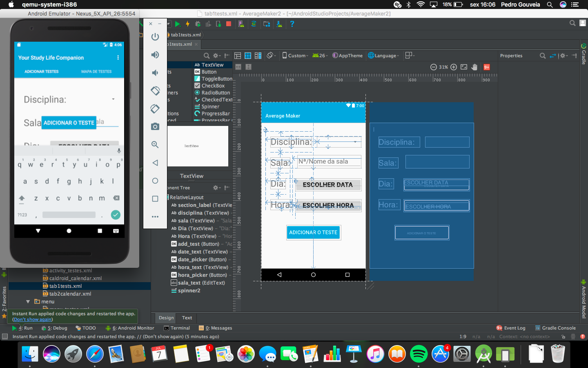
Task: Sync project with Gradle files icon
Action: (x=254, y=24)
